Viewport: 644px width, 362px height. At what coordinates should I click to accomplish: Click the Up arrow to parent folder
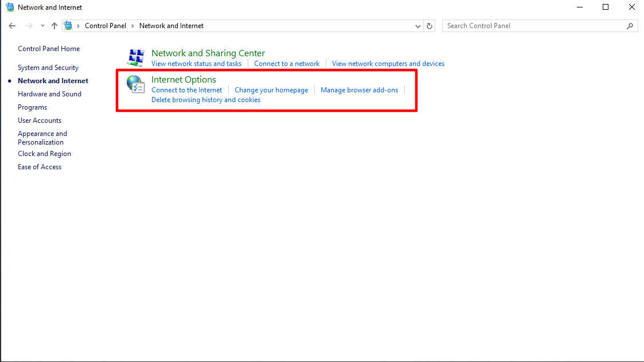pyautogui.click(x=54, y=26)
